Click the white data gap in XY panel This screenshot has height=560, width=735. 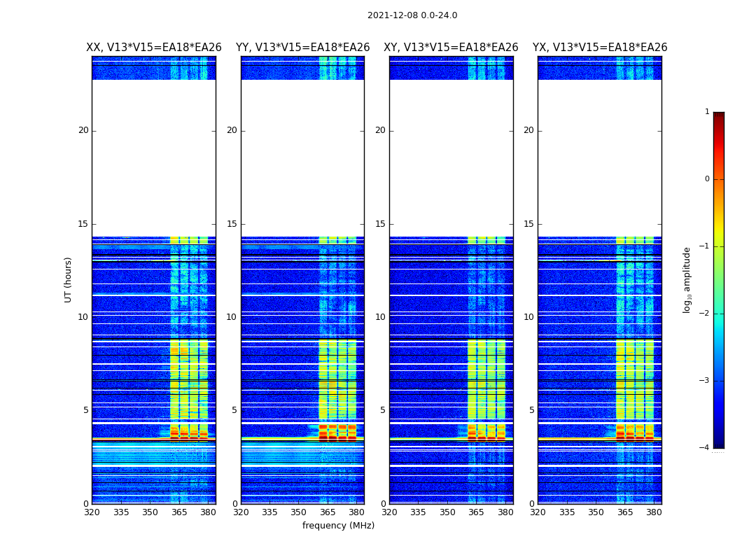pyautogui.click(x=451, y=157)
